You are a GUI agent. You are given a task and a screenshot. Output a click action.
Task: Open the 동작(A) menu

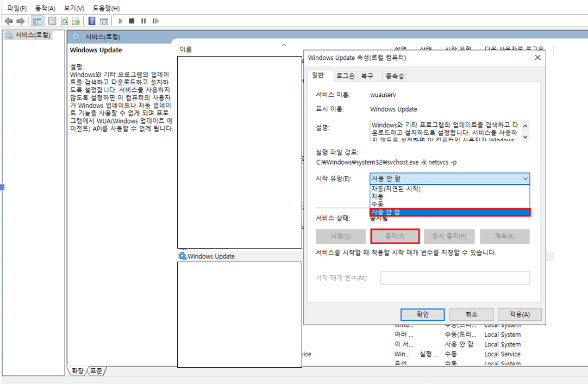pos(45,8)
